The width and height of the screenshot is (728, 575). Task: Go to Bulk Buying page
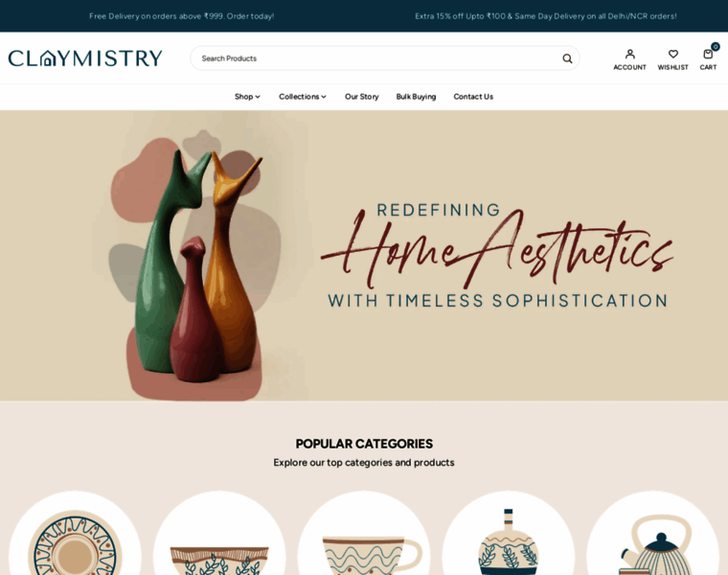coord(416,97)
